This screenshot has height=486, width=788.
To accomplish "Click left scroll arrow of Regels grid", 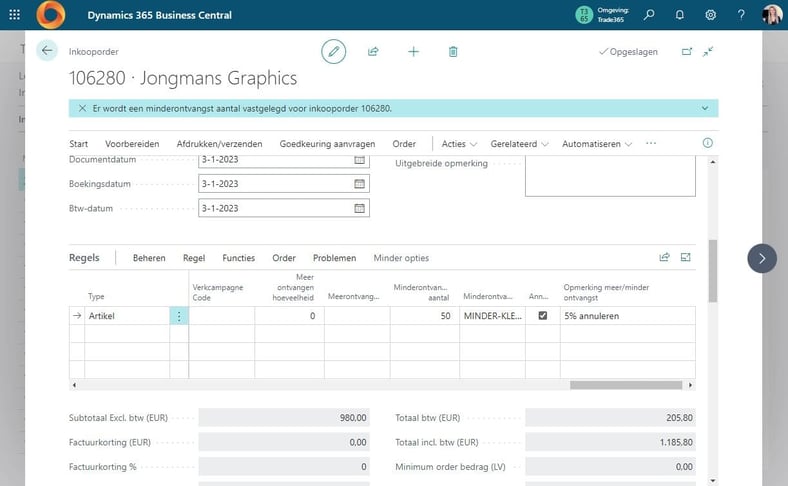I will (x=74, y=385).
